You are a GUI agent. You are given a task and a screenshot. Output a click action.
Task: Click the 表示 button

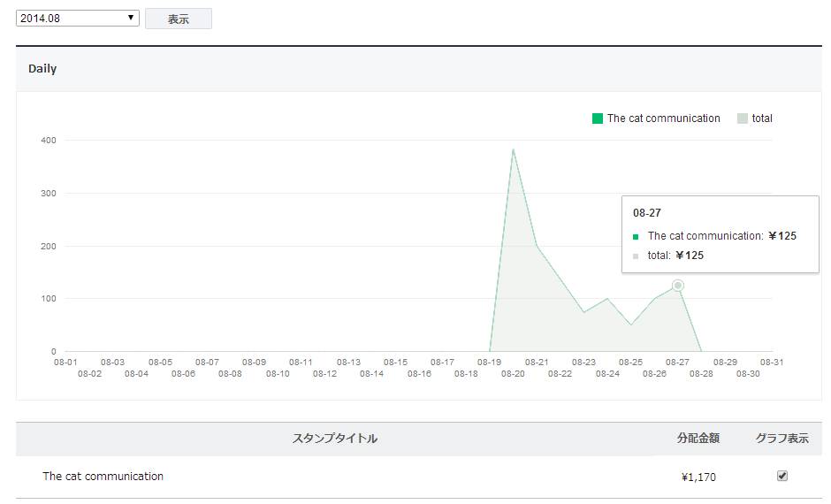[179, 19]
